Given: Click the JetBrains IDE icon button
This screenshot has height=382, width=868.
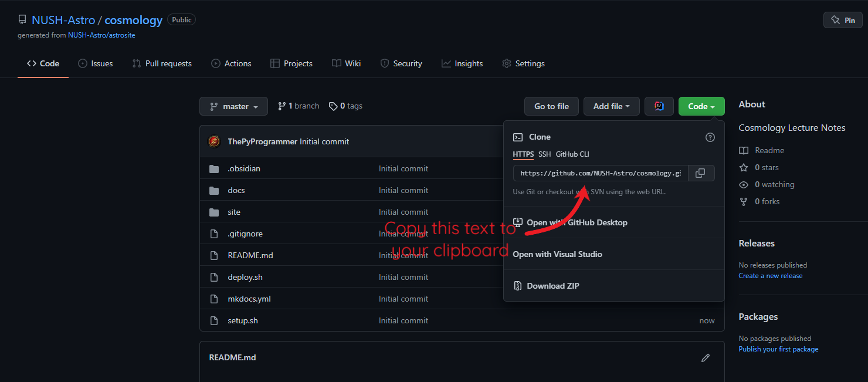Looking at the screenshot, I should tap(659, 106).
